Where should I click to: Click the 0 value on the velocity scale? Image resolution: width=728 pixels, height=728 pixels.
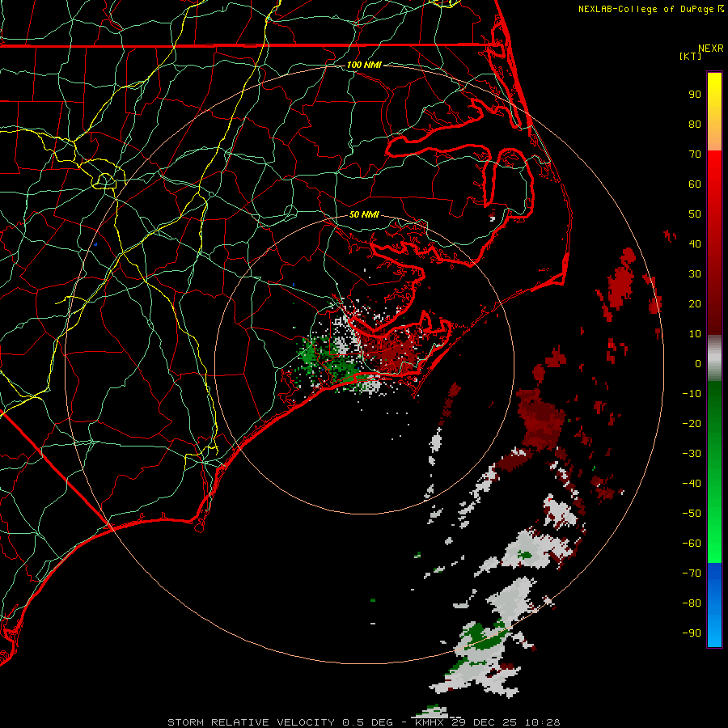(x=698, y=364)
